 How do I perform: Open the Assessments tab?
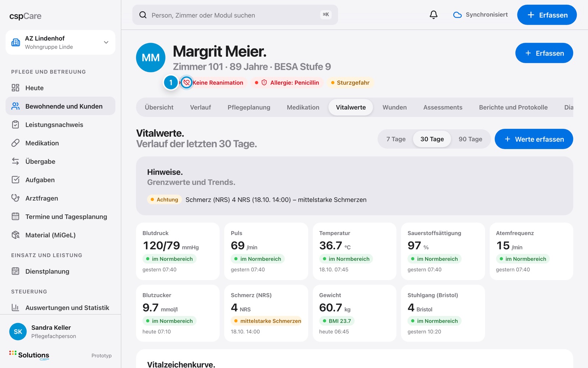tap(443, 107)
